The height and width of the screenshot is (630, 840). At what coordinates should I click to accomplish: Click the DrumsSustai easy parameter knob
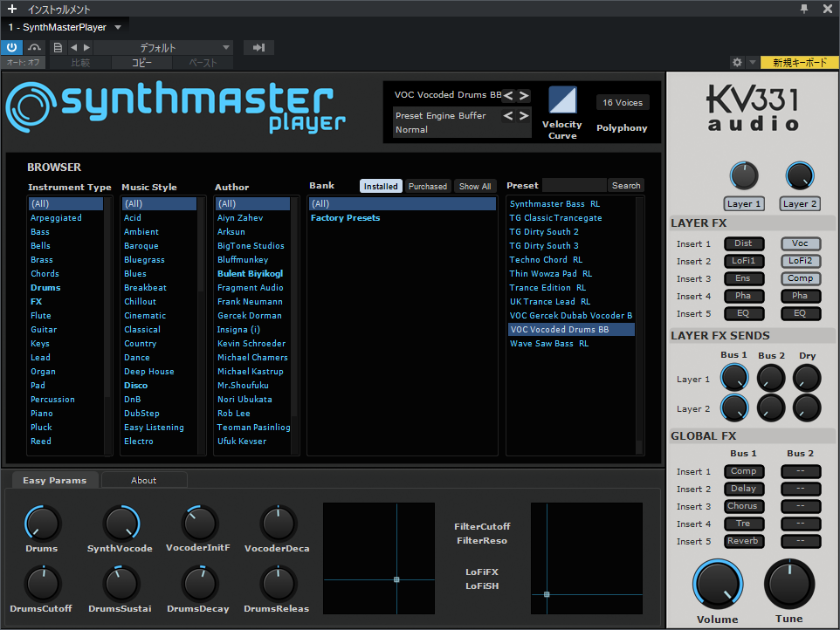(x=121, y=585)
